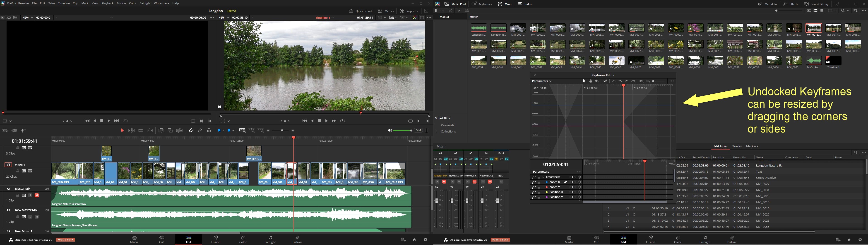This screenshot has height=245, width=868.
Task: Open the Inspector panel
Action: (x=409, y=11)
